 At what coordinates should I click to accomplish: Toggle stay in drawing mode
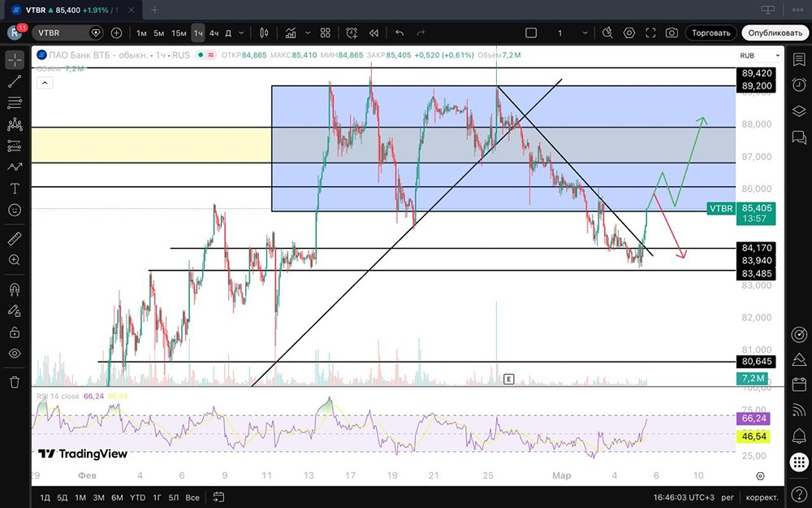pyautogui.click(x=15, y=310)
